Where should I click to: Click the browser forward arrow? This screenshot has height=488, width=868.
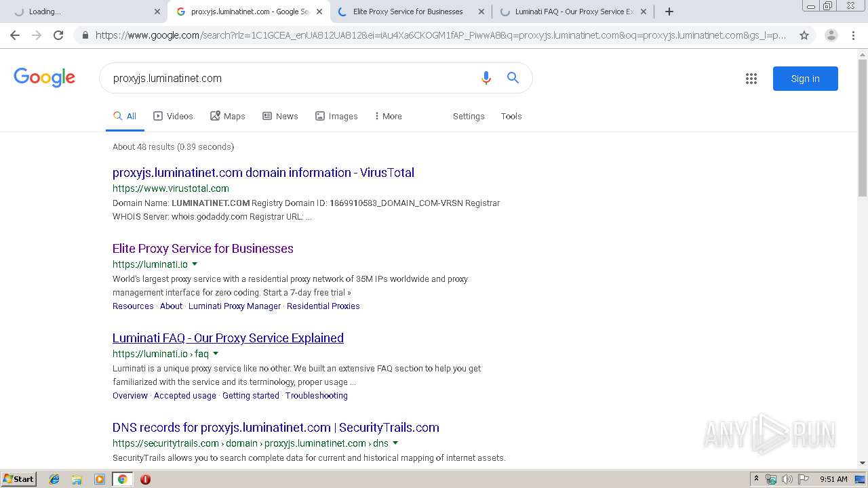coord(37,35)
